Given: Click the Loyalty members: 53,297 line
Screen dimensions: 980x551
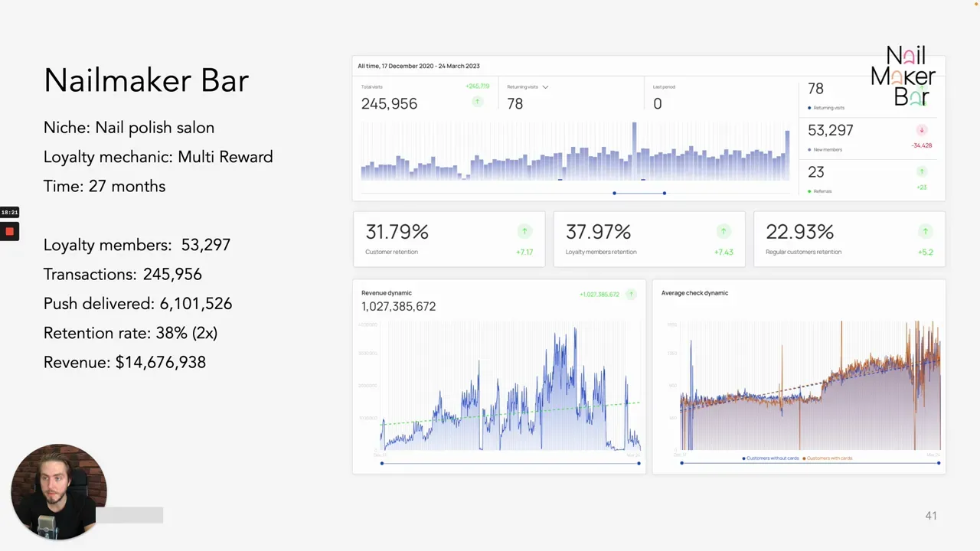Looking at the screenshot, I should 137,245.
